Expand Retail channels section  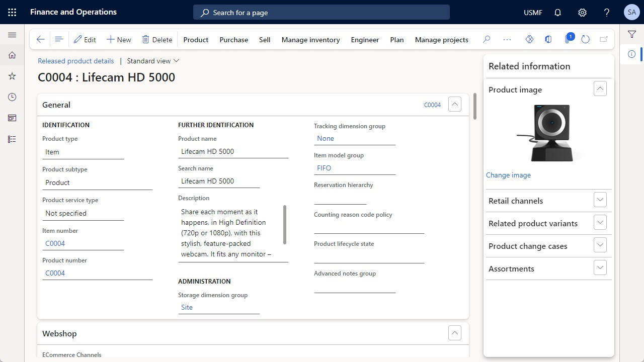[600, 200]
